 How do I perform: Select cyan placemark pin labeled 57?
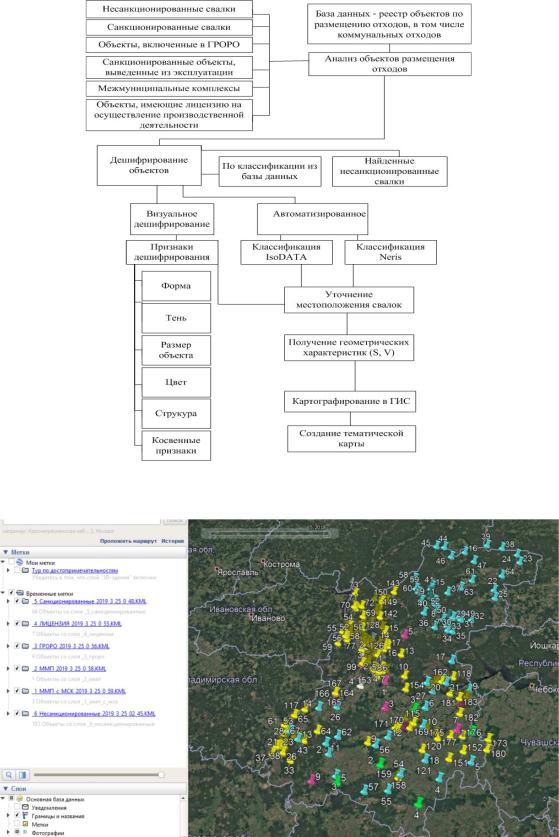tap(365, 788)
